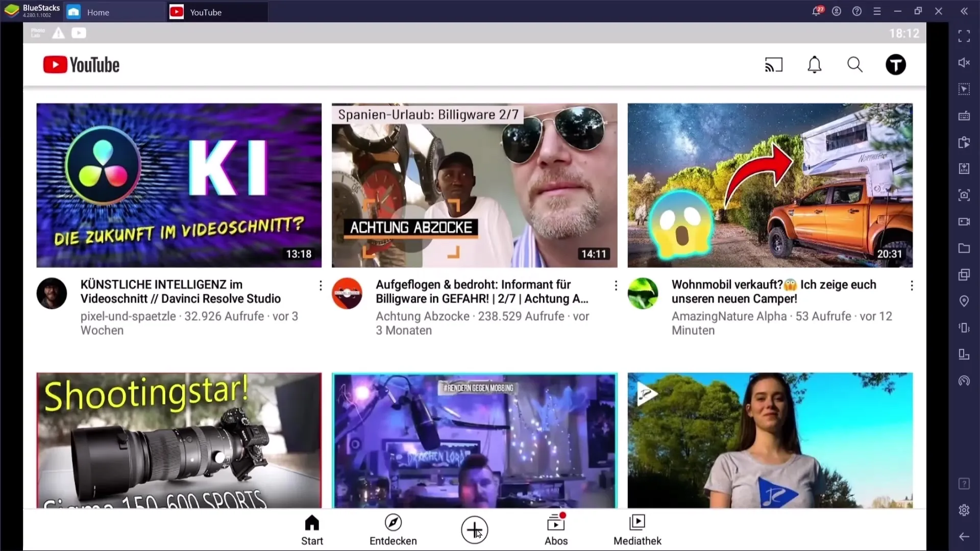Click the Mediathek library icon
The width and height of the screenshot is (980, 551).
coord(638,530)
